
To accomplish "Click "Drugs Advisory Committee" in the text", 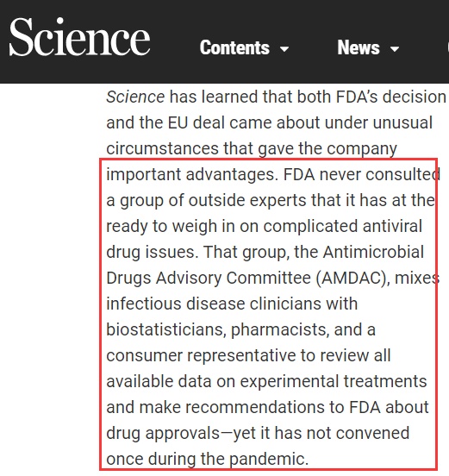I will click(209, 278).
